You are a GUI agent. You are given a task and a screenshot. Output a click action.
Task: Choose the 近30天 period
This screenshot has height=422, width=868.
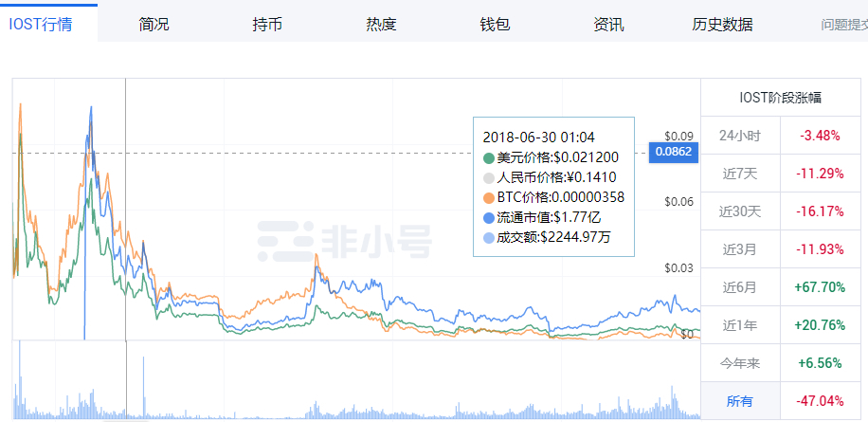(740, 211)
